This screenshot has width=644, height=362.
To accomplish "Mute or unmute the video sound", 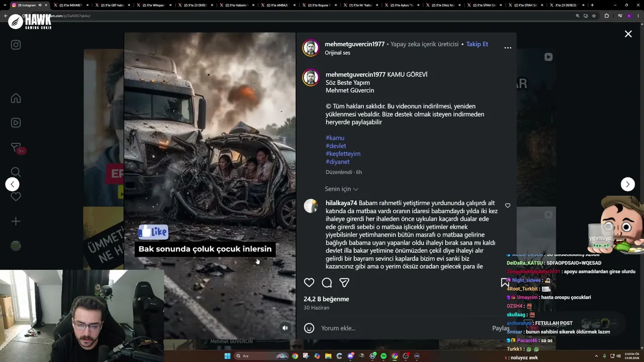I will pos(285,328).
